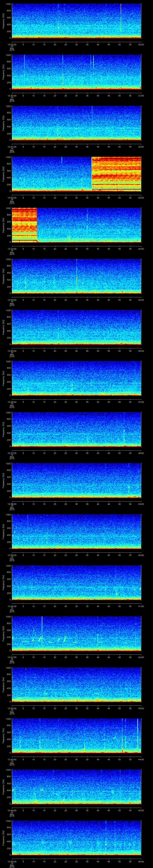Open the spectrogram panel starting at 12:31:00
This screenshot has width=153, height=868.
tap(76, 123)
